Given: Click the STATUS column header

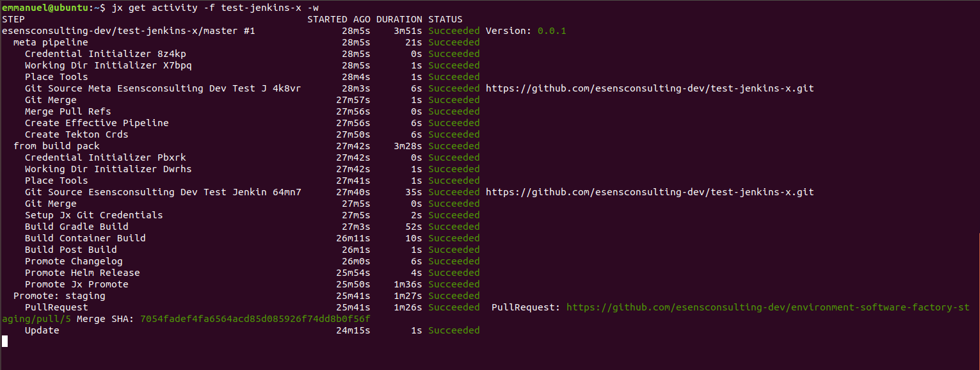Looking at the screenshot, I should click(x=446, y=19).
